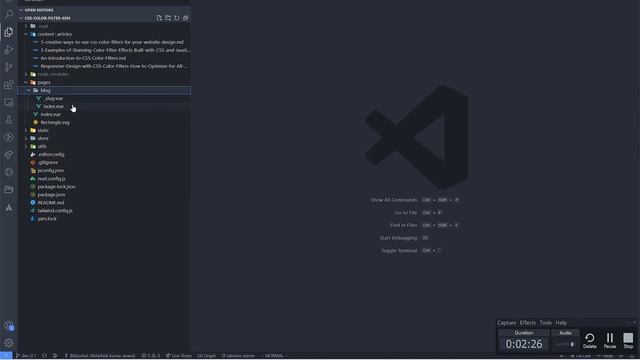The height and width of the screenshot is (360, 640).
Task: Expand the .nuxt folder
Action: click(x=26, y=26)
